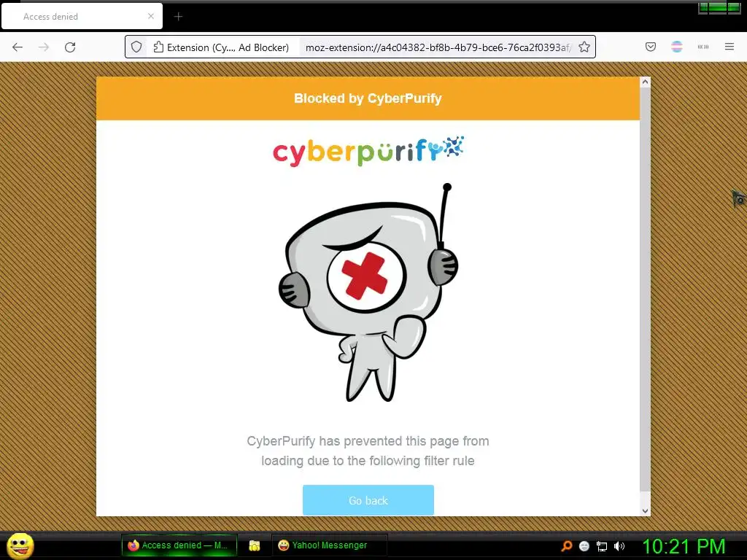Click the Extension (Cy..., Ad Blocker) label
This screenshot has width=747, height=560.
(x=228, y=47)
